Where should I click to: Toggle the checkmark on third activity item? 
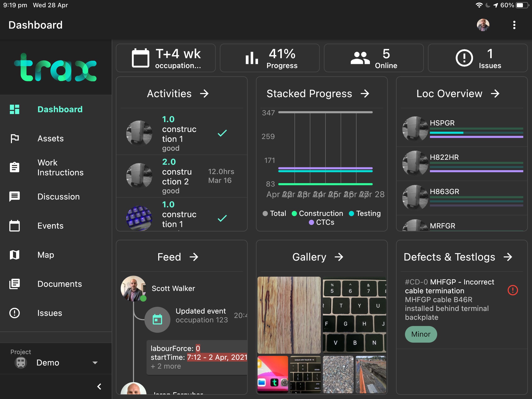(222, 218)
